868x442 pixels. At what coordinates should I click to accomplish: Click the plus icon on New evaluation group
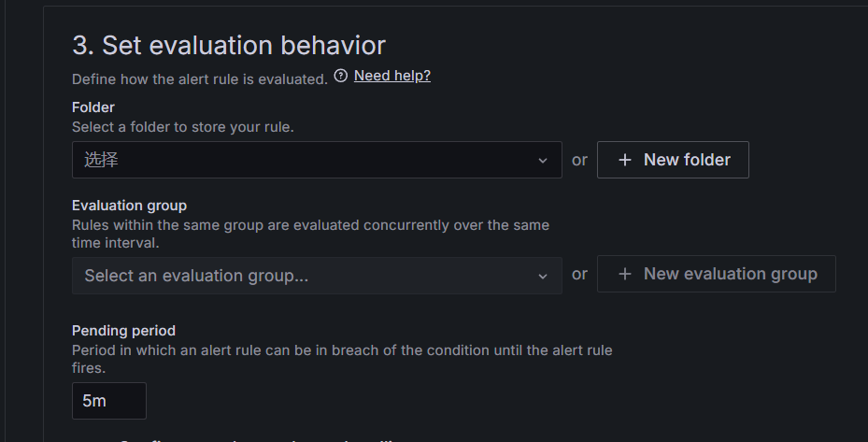625,274
